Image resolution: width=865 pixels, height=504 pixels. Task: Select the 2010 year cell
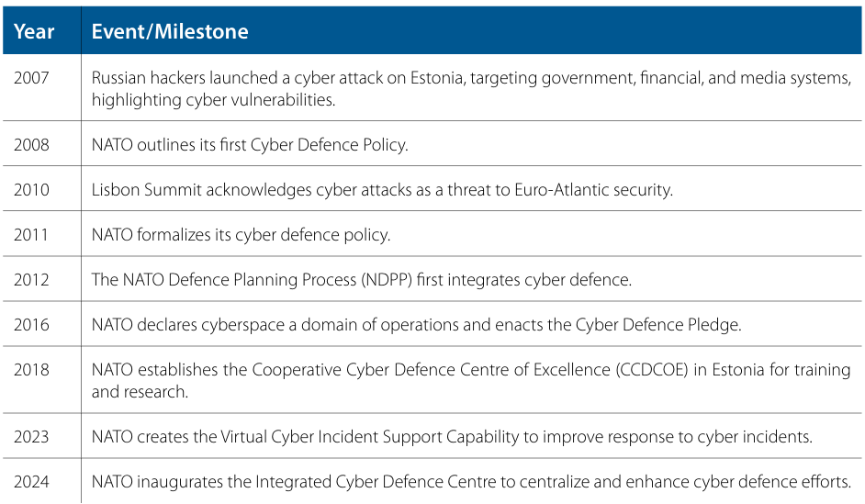tap(31, 190)
